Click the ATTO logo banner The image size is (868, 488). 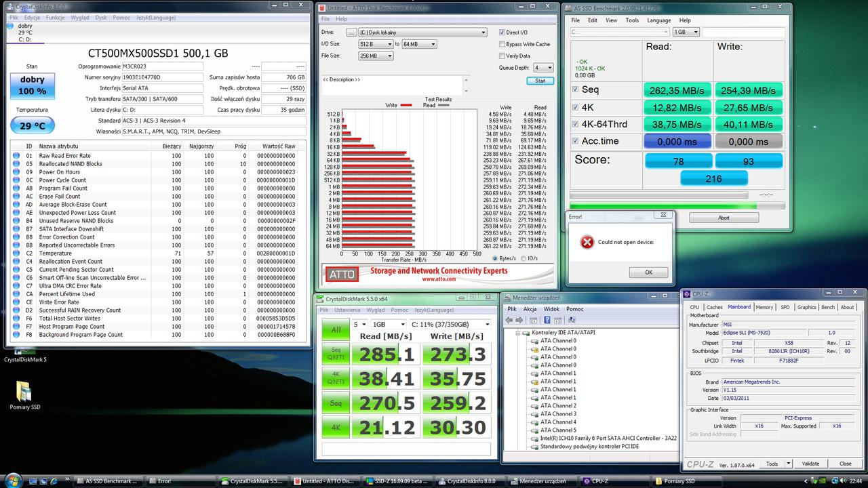click(x=342, y=274)
